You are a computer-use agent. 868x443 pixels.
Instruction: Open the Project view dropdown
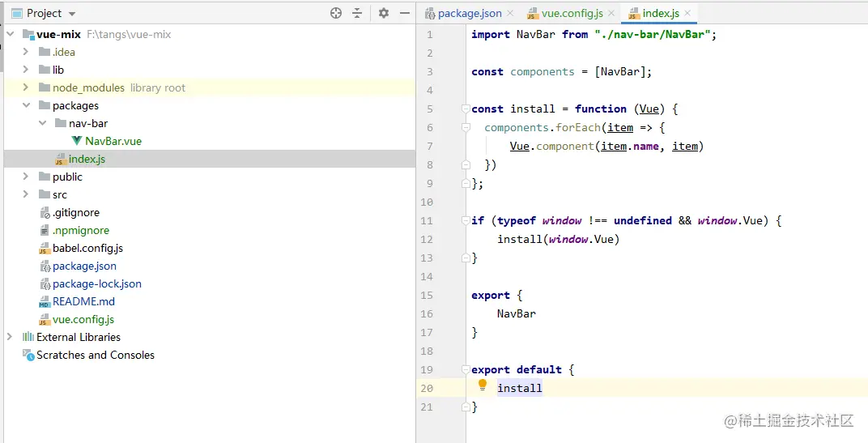point(73,14)
